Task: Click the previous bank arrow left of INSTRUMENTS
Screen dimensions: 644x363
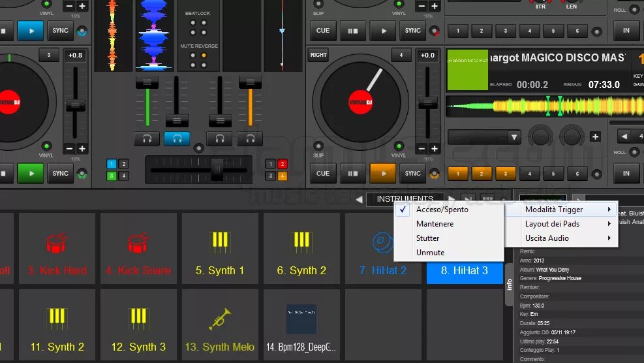Action: click(x=359, y=199)
